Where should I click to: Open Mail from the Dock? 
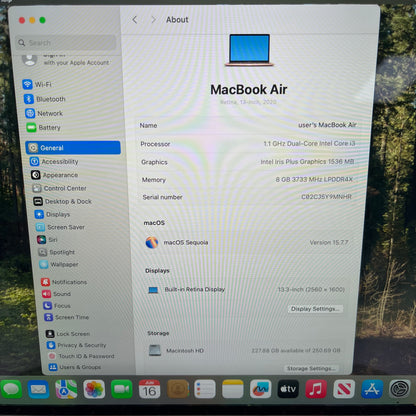39,389
